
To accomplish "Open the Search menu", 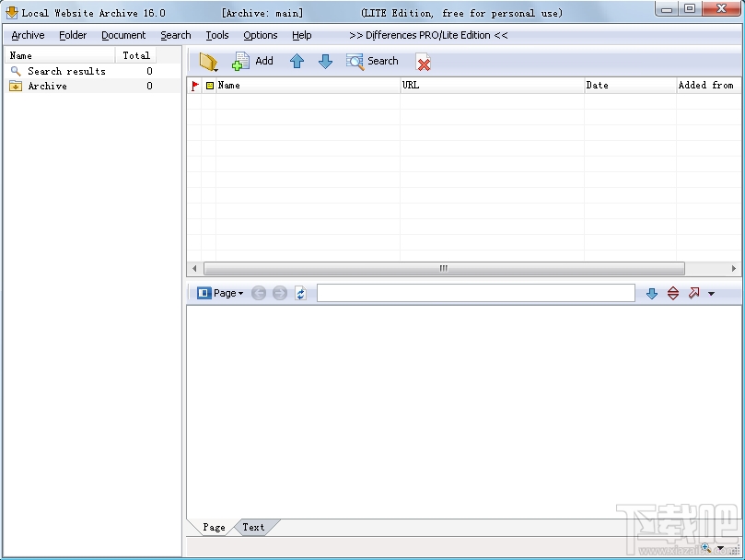I will (176, 35).
